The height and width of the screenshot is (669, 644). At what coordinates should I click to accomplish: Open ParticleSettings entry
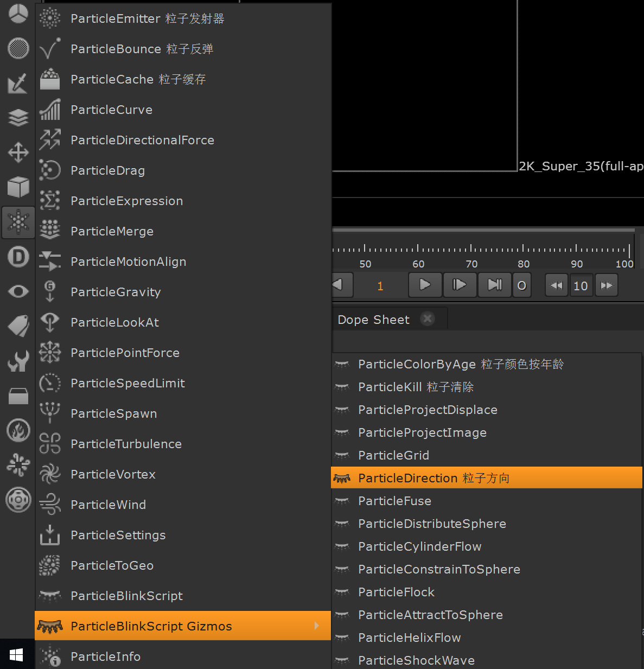coord(183,535)
